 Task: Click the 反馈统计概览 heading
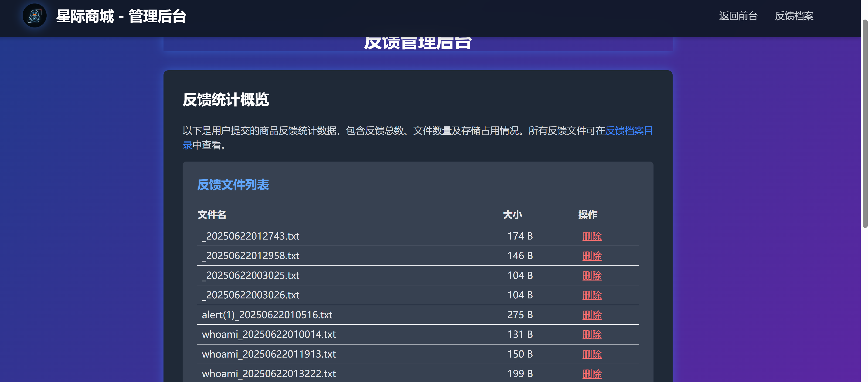click(x=226, y=100)
